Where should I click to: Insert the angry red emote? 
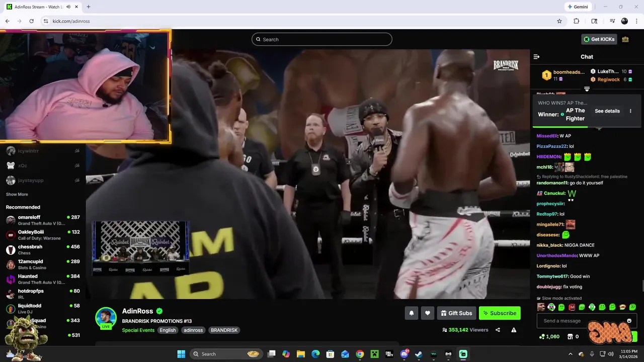(x=572, y=307)
